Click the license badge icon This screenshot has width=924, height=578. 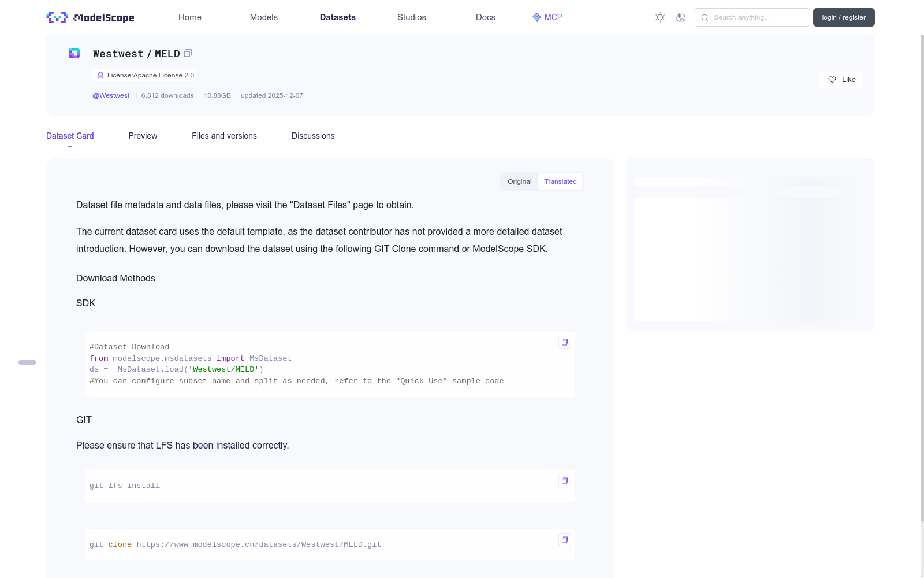(100, 75)
